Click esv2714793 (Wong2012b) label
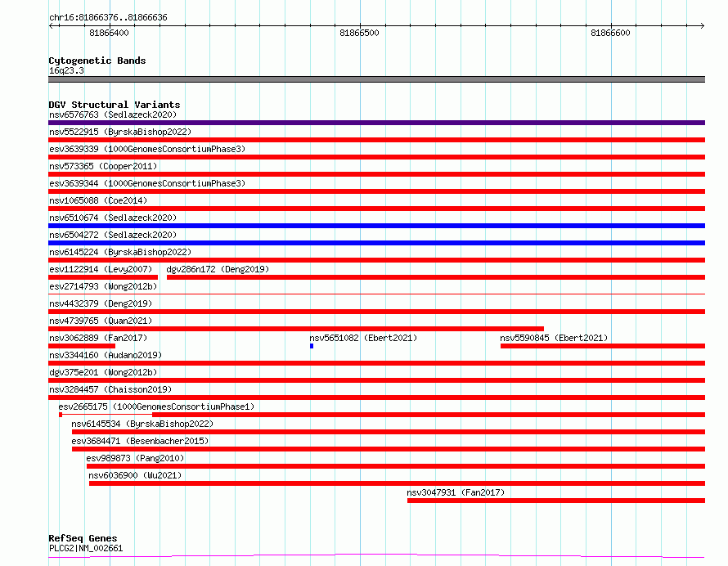This screenshot has height=566, width=728. point(103,286)
